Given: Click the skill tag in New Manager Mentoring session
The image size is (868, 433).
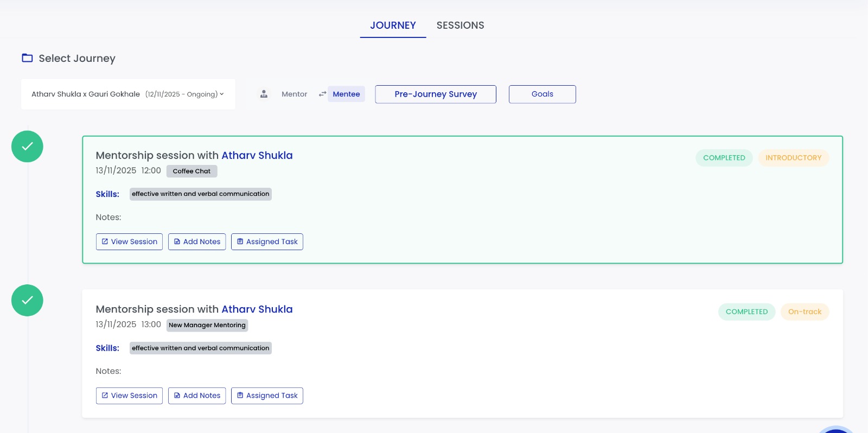Looking at the screenshot, I should point(201,348).
